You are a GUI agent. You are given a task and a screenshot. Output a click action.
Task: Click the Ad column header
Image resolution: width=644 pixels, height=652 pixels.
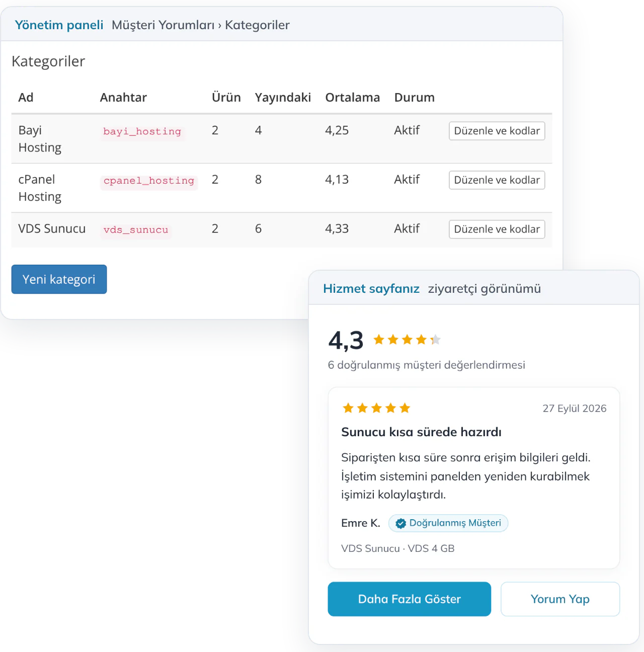(26, 98)
